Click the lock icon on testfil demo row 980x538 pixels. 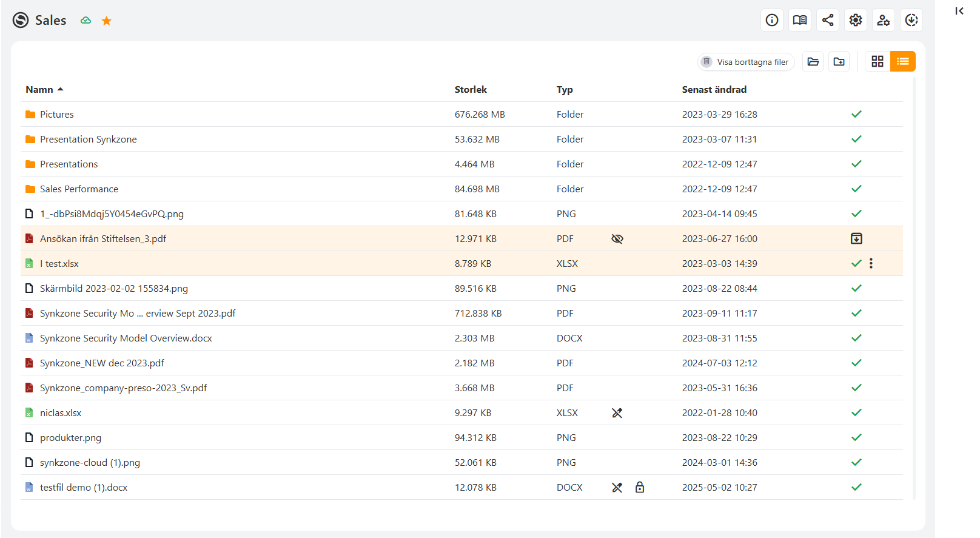pos(640,487)
